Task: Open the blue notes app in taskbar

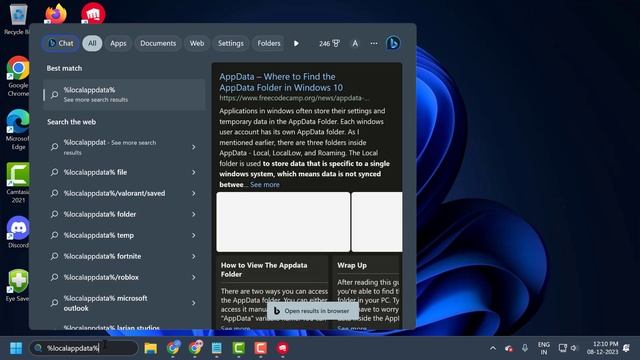Action: (217, 348)
